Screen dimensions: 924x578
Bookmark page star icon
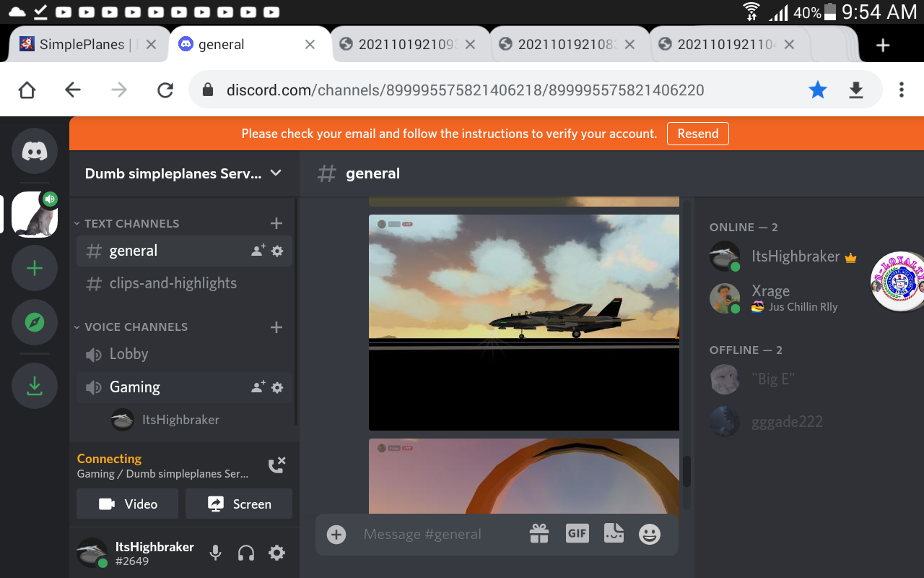(818, 90)
